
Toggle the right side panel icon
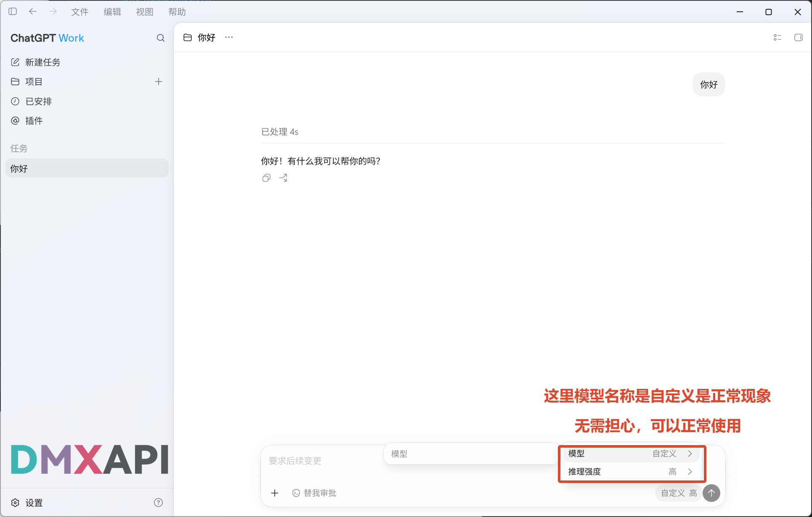(799, 37)
